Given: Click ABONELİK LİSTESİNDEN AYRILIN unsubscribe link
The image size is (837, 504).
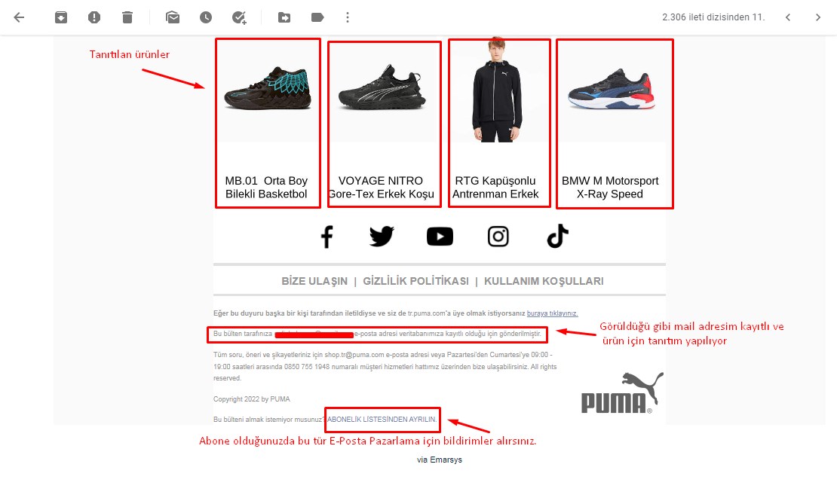Looking at the screenshot, I should coord(382,419).
